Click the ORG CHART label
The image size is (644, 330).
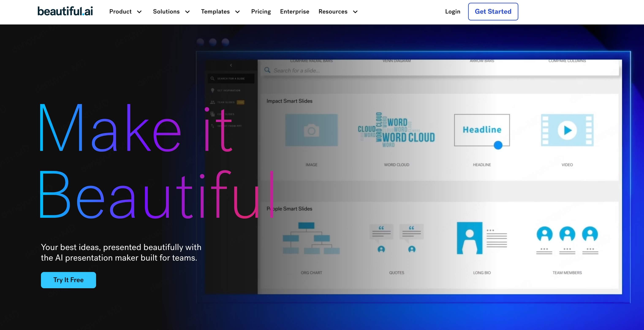(x=311, y=273)
